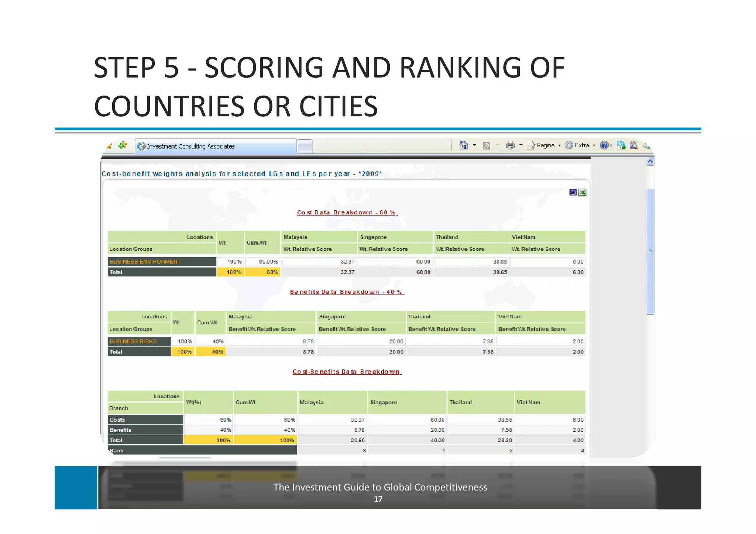Select the BUSINESS RISKS row label
Image resolution: width=756 pixels, height=534 pixels.
point(139,341)
